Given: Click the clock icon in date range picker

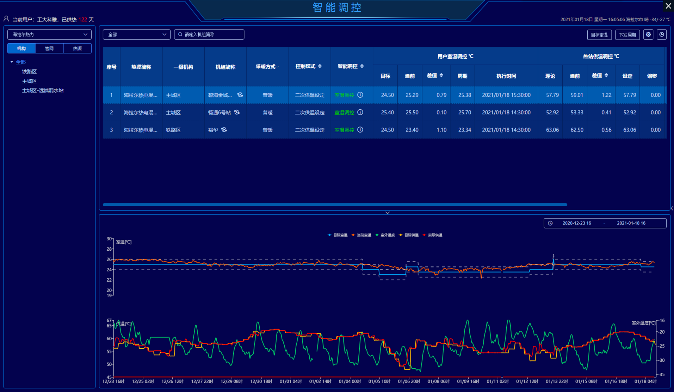Looking at the screenshot, I should (x=550, y=224).
